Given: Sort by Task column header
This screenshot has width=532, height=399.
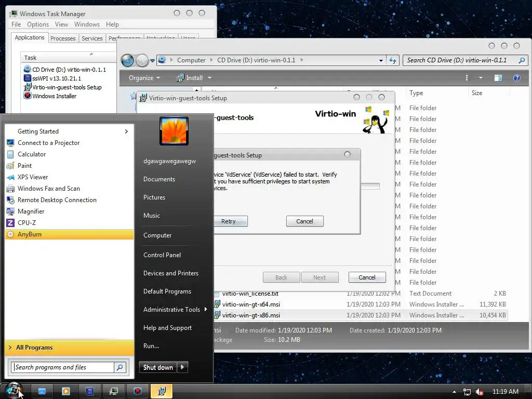Looking at the screenshot, I should click(68, 58).
